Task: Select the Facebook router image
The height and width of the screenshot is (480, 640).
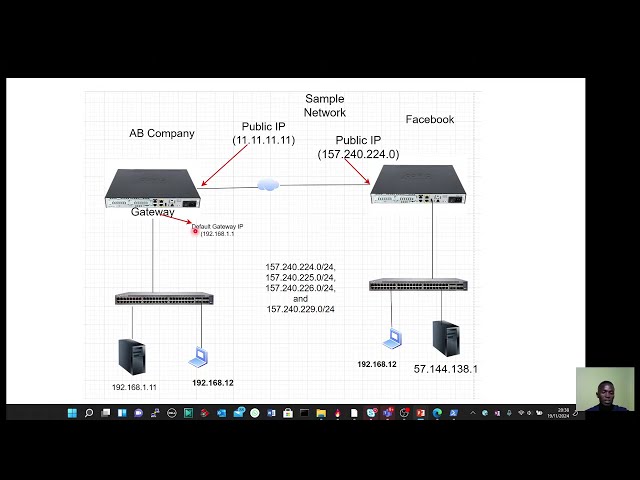Action: click(418, 184)
